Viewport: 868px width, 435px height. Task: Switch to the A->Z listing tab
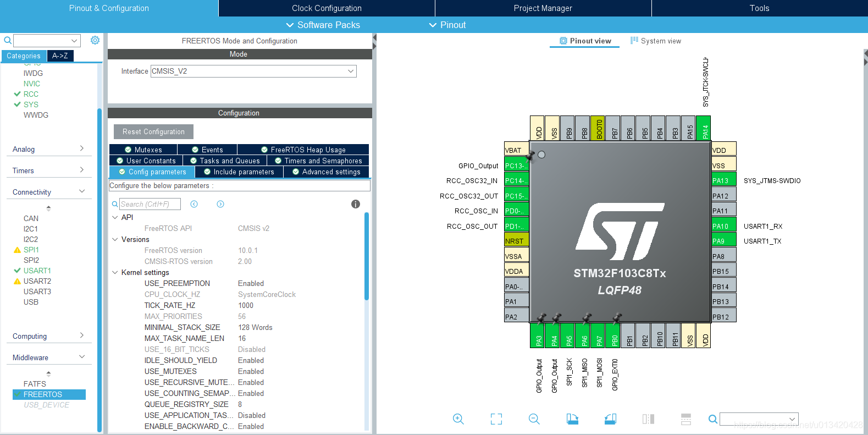tap(60, 56)
